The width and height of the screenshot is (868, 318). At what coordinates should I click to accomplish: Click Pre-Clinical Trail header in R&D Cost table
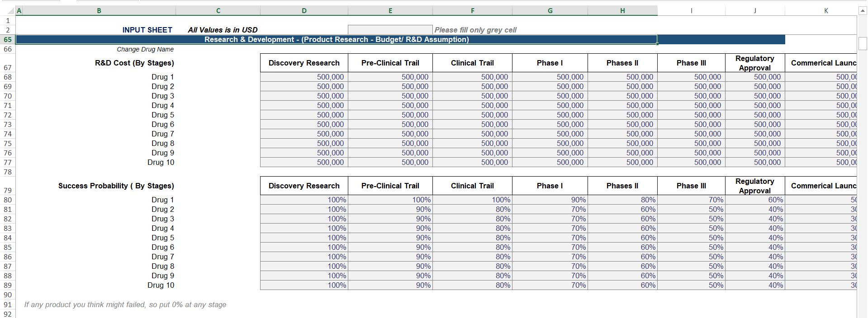click(x=390, y=63)
